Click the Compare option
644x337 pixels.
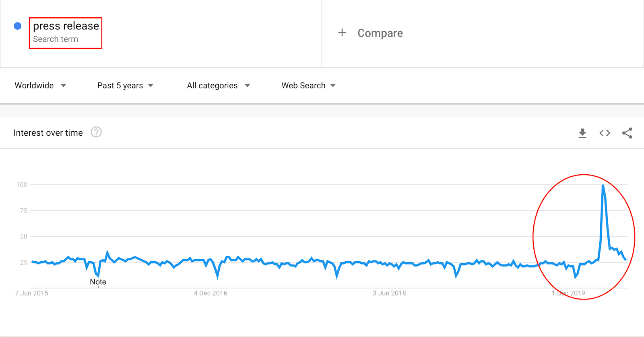380,33
